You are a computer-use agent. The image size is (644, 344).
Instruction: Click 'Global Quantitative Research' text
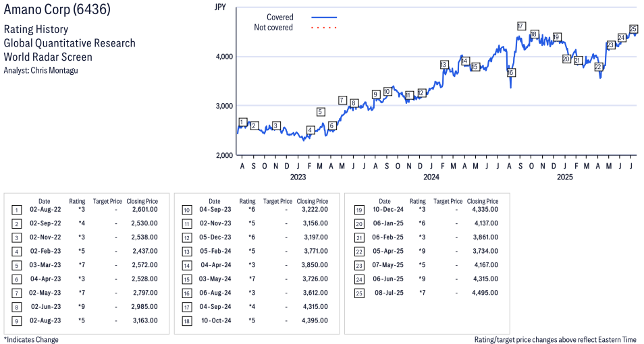pos(70,43)
